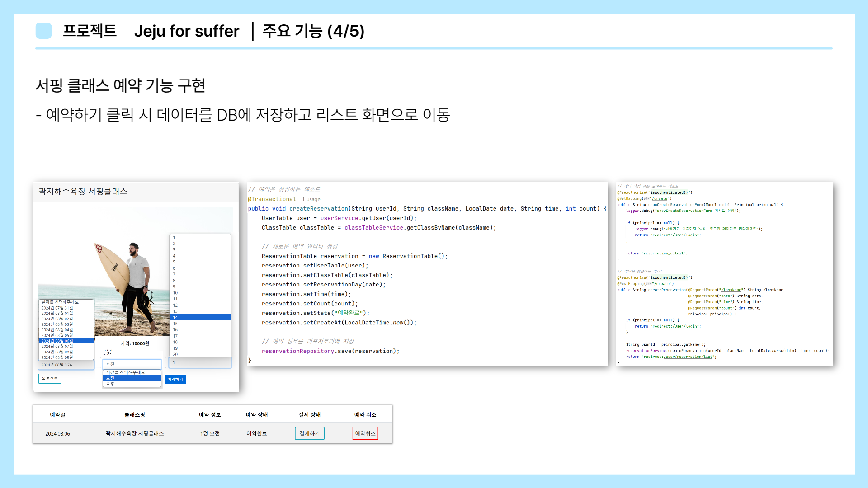Click 예약 상태 column header
This screenshot has height=488, width=868.
pyautogui.click(x=257, y=415)
